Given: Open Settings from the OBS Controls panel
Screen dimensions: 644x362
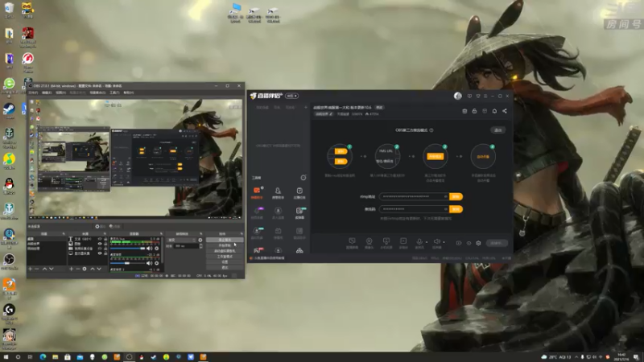Looking at the screenshot, I should (x=225, y=262).
